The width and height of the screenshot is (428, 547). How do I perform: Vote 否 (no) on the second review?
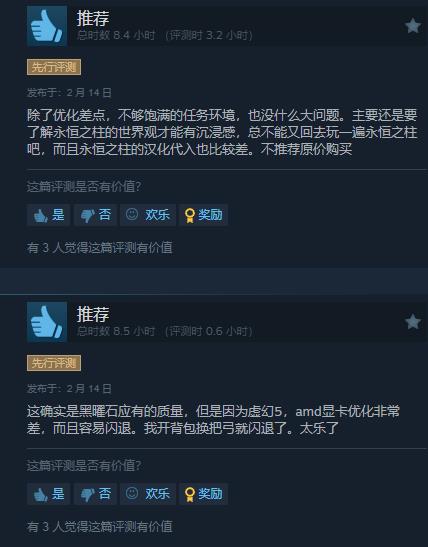pos(95,494)
